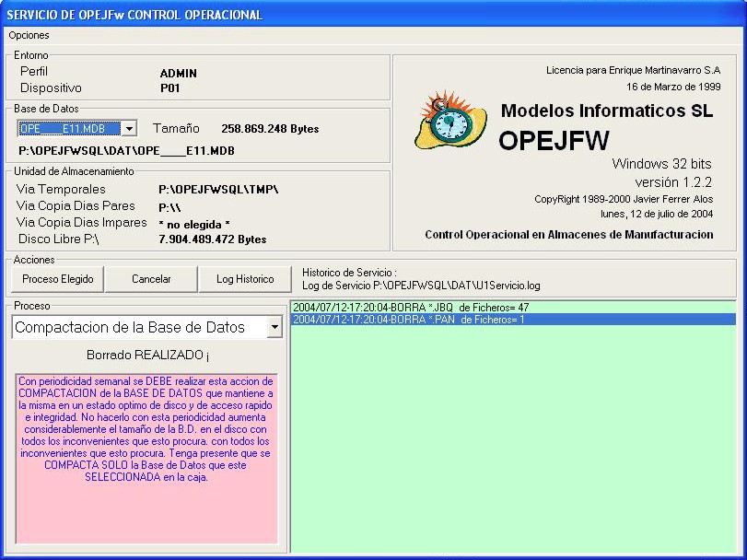This screenshot has height=560, width=747.
Task: Click the Cancelar button
Action: click(151, 279)
